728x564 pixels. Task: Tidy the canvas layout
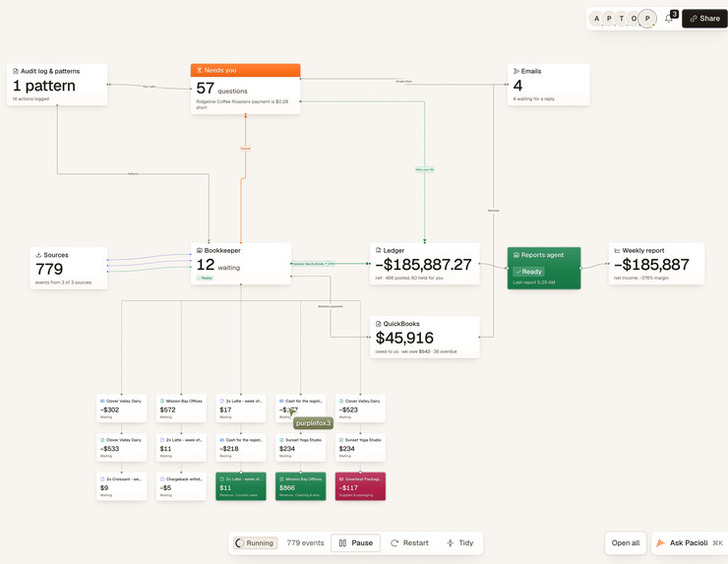[x=459, y=543]
